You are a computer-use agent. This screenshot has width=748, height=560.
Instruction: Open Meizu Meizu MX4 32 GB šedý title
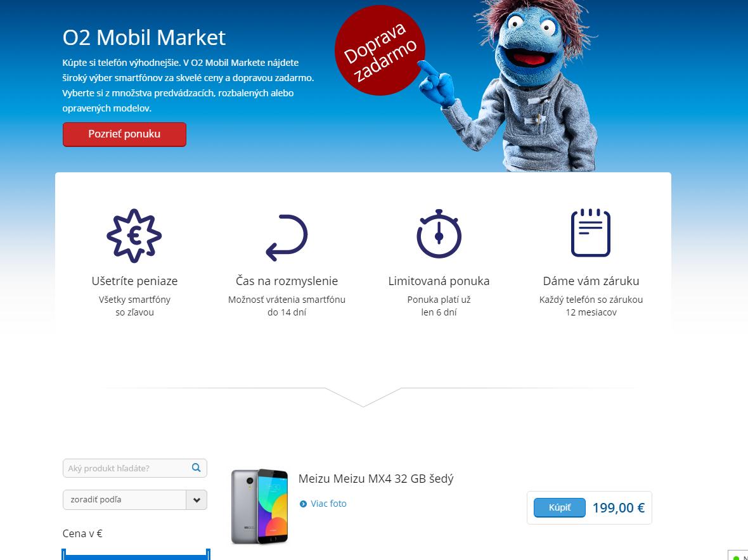(x=376, y=478)
